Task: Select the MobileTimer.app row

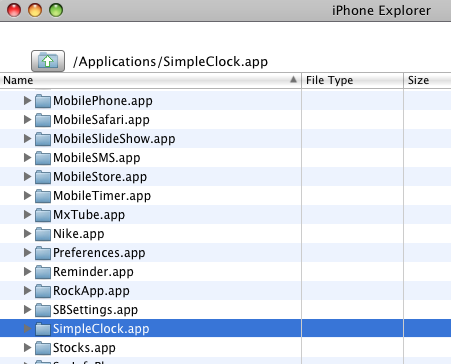Action: pos(225,196)
